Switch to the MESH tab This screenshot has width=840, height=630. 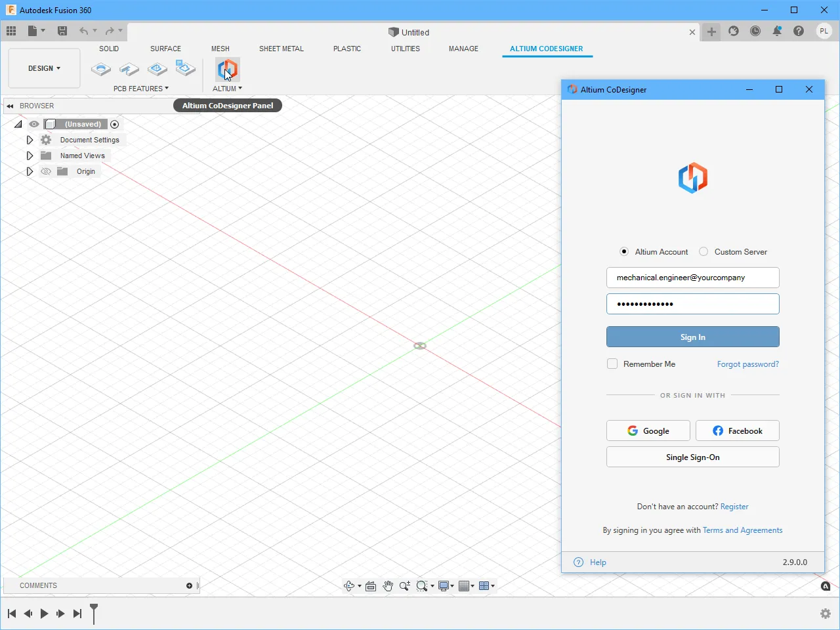pos(220,49)
